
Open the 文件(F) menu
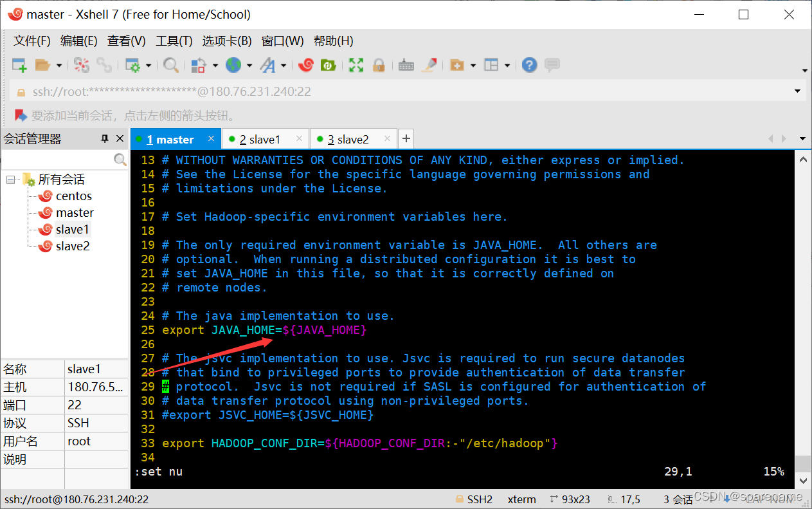tap(32, 41)
